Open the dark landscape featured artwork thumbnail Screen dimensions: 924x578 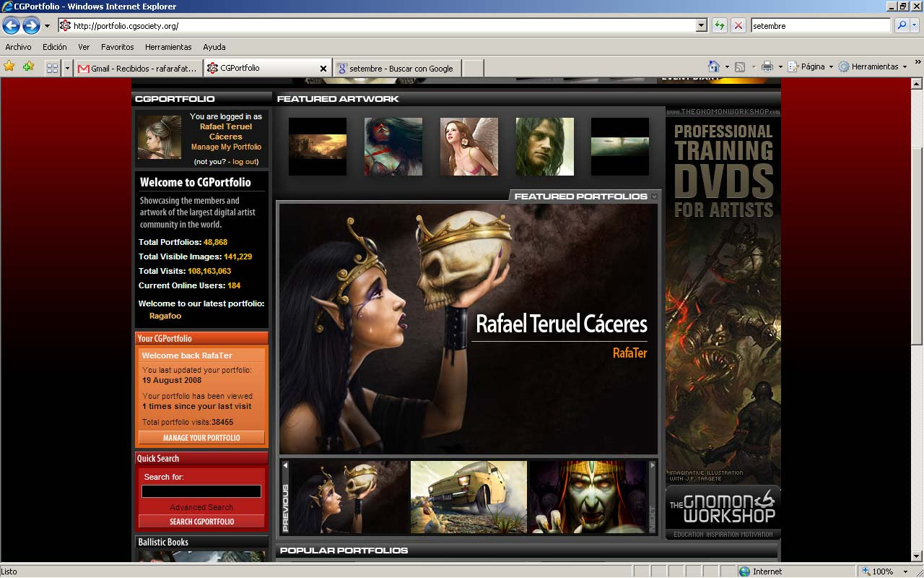318,147
